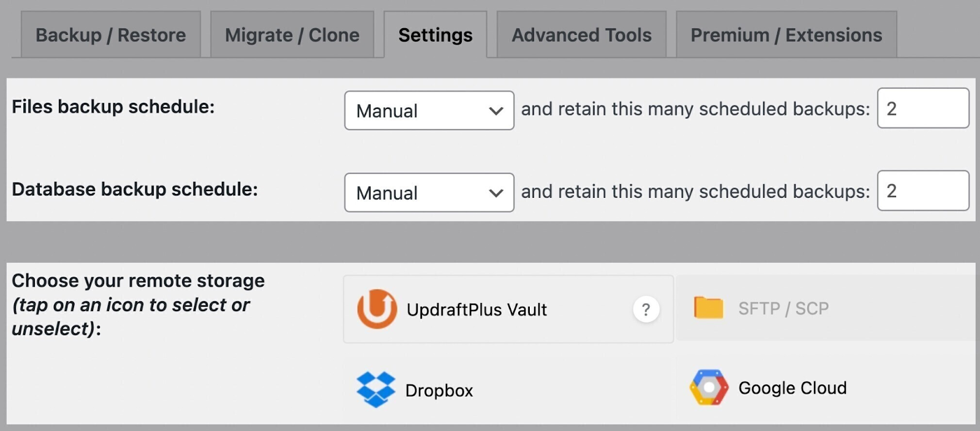Click the SFTP / SCP folder icon

[708, 307]
